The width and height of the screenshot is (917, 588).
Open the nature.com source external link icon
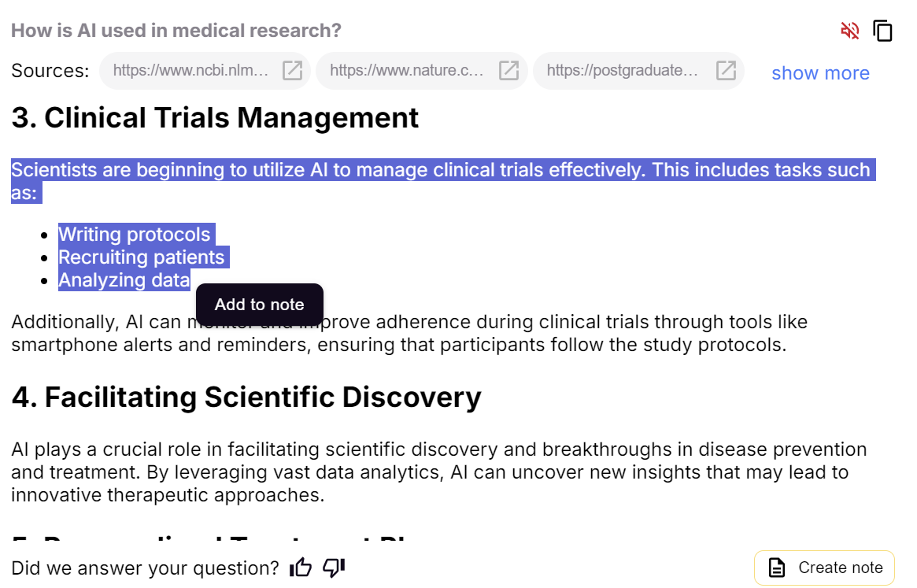pos(508,70)
